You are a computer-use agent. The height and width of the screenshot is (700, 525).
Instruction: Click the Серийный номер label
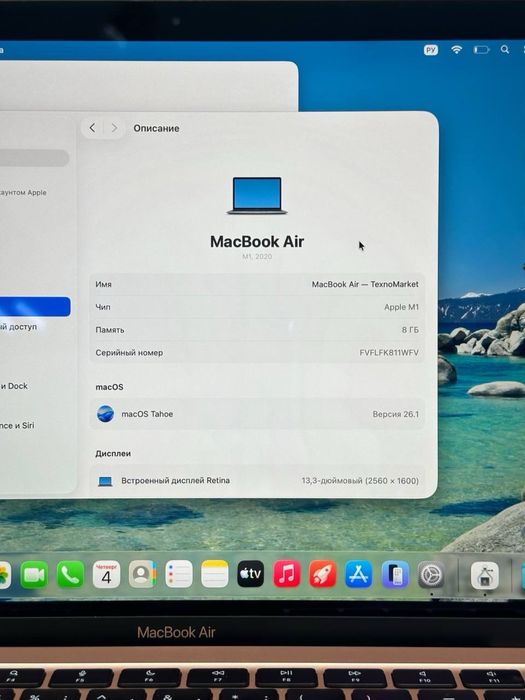(x=129, y=353)
